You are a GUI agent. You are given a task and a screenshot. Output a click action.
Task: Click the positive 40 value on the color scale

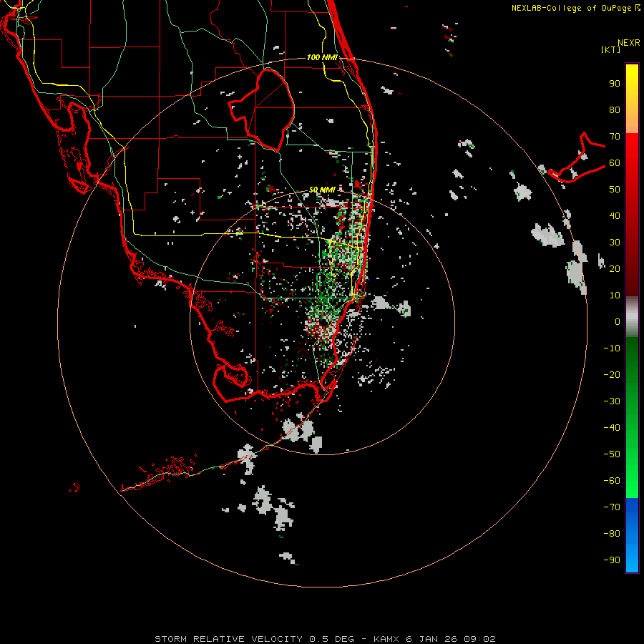[x=615, y=215]
